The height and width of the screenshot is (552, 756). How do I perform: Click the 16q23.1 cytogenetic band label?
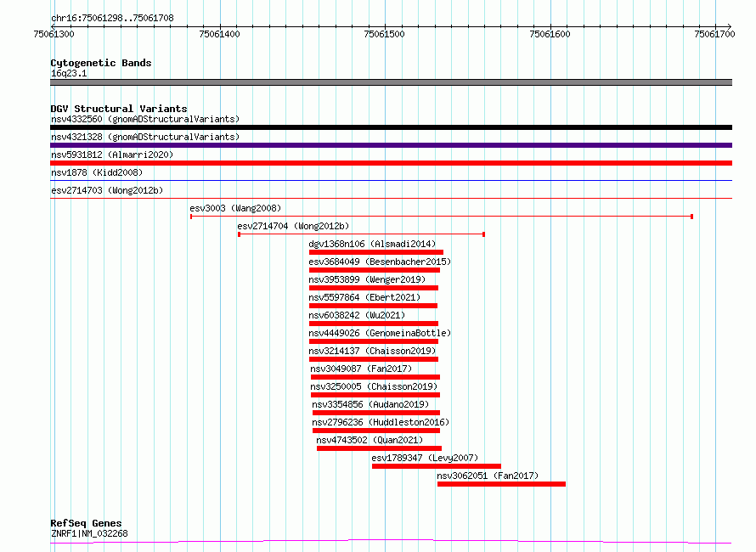coord(69,73)
